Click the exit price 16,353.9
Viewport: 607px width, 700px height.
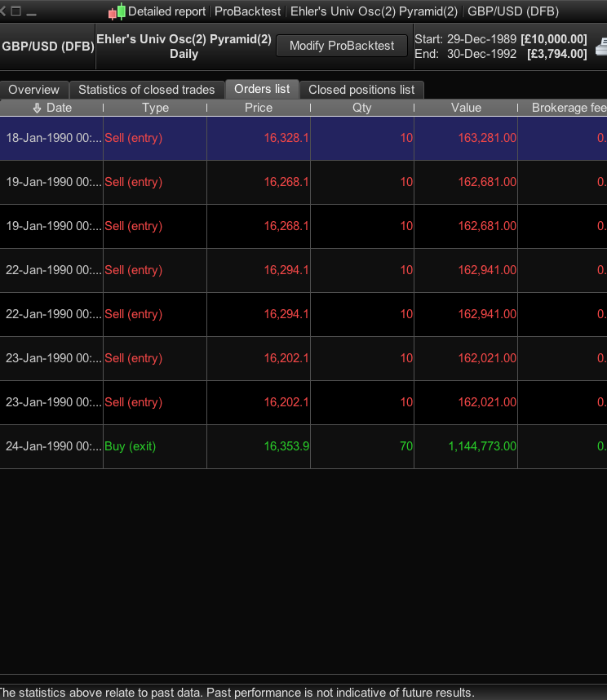286,446
